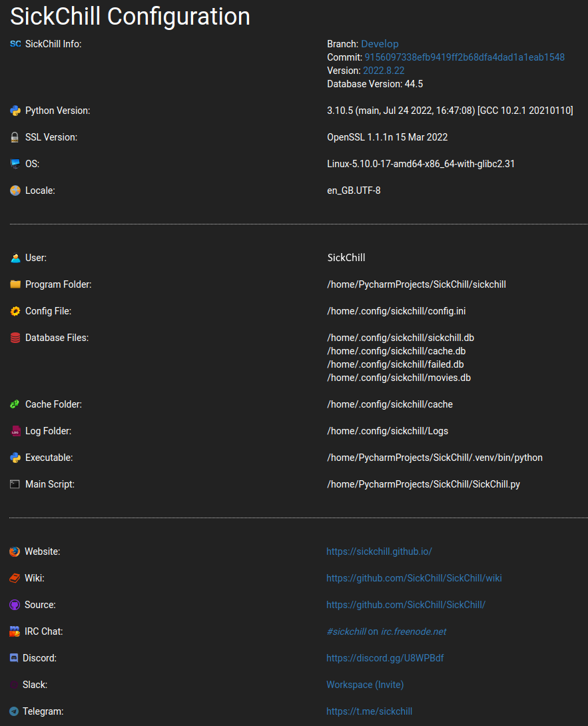Click the green icon beside Cache Folder
The height and width of the screenshot is (726, 588).
click(x=15, y=404)
